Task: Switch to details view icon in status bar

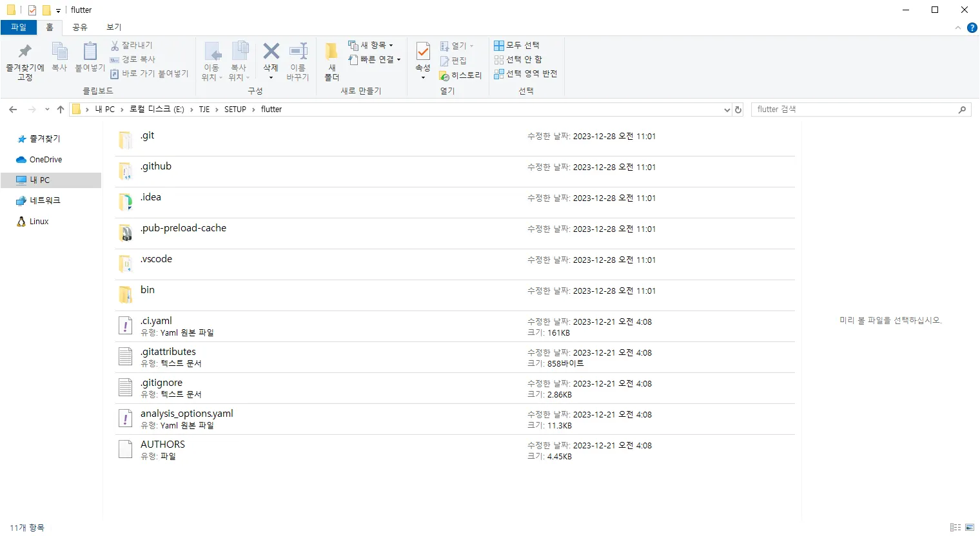Action: tap(955, 528)
